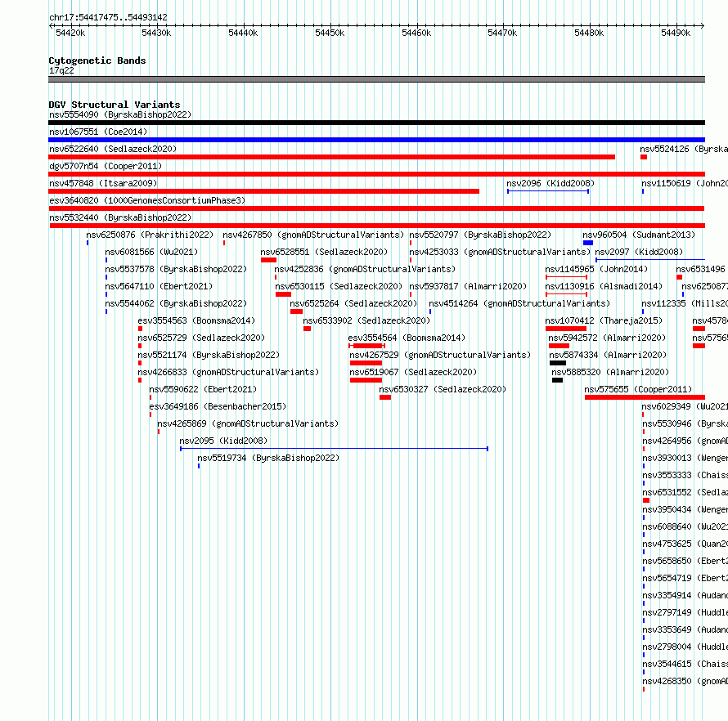Select nsv960504 (Sudmant2013) label

pyautogui.click(x=639, y=235)
